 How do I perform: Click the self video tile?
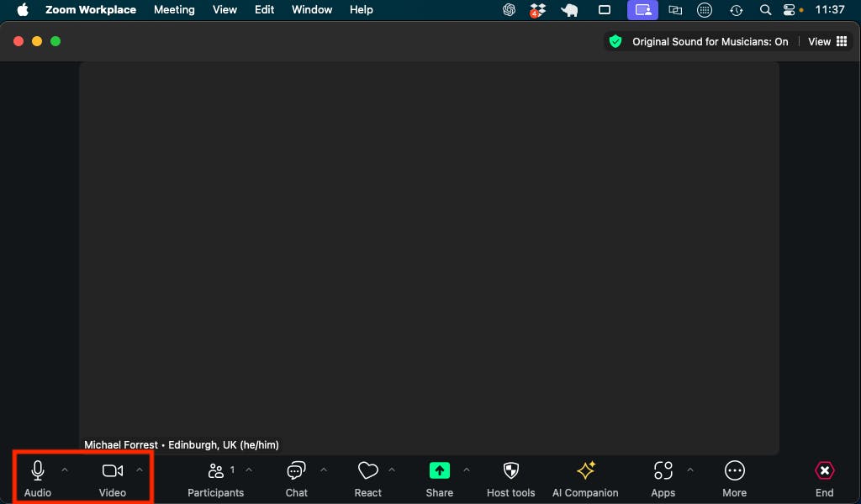(x=429, y=258)
